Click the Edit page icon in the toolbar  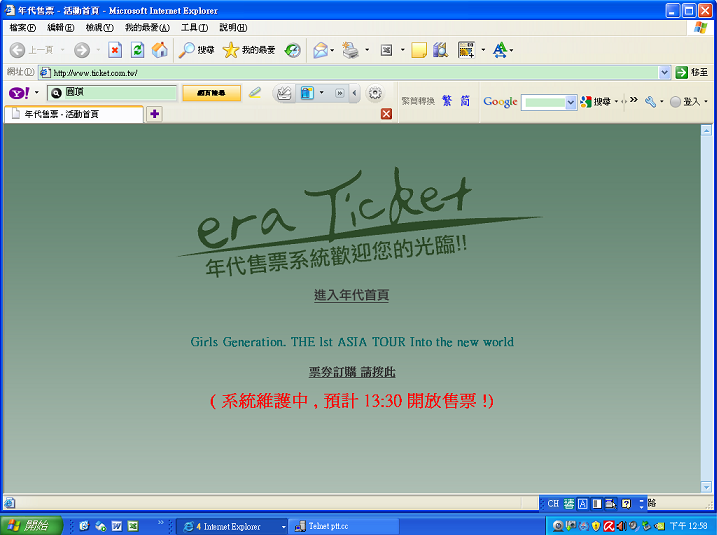(x=386, y=50)
